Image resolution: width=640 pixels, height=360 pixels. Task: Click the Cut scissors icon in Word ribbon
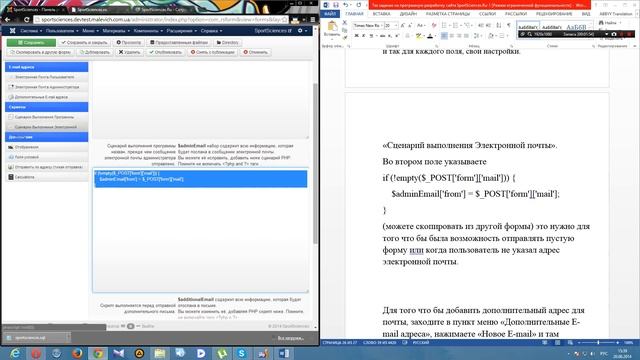point(344,23)
